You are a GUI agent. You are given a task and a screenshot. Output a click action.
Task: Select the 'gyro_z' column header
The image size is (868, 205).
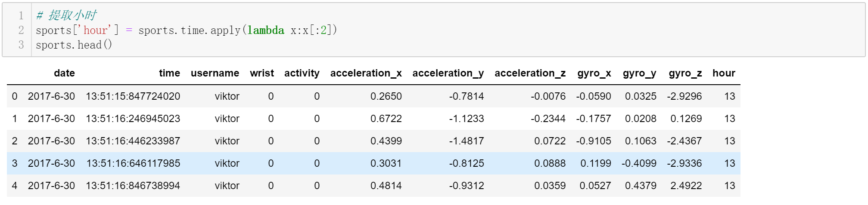[x=685, y=73]
